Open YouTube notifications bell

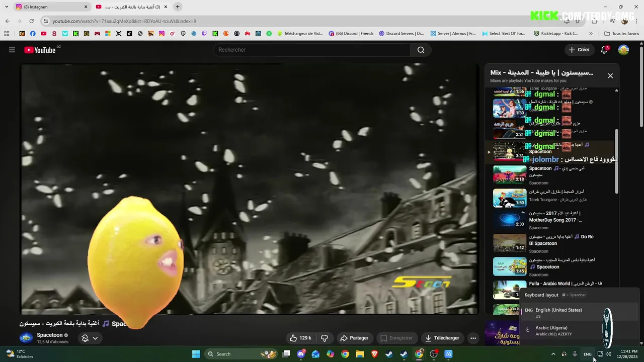click(x=604, y=50)
